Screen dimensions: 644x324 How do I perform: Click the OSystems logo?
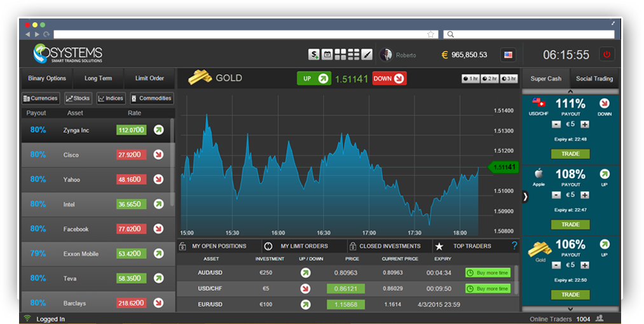pos(68,54)
